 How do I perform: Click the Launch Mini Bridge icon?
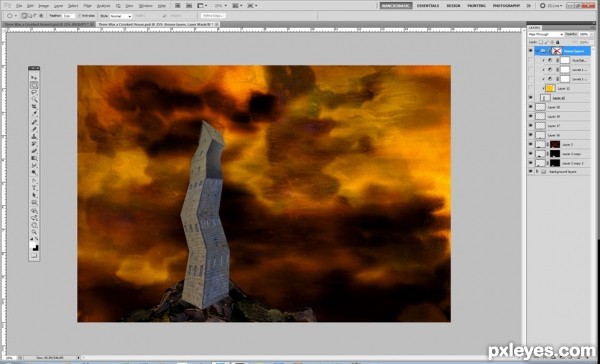189,6
